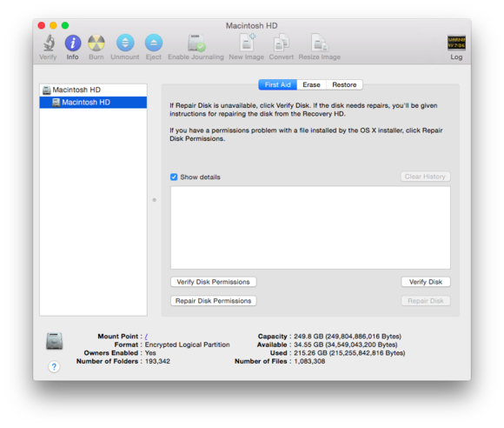Select the highlighted Macintosh HD volume
This screenshot has width=504, height=428.
click(93, 103)
